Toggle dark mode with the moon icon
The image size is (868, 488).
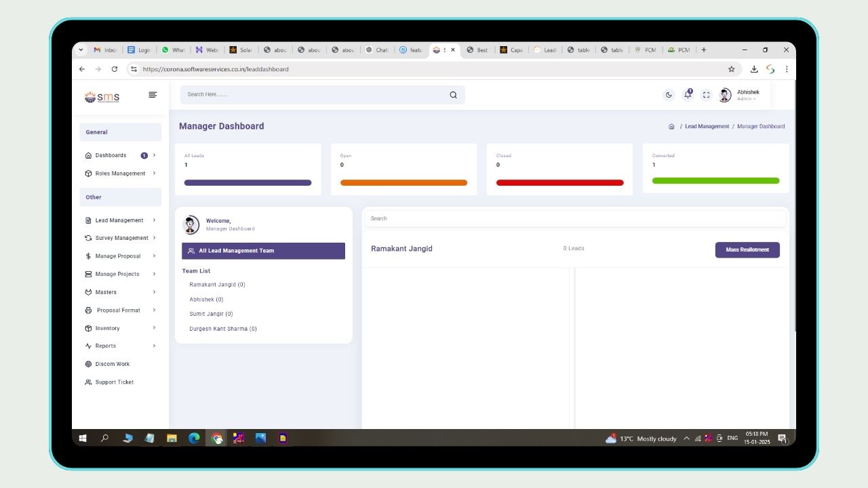pos(669,95)
